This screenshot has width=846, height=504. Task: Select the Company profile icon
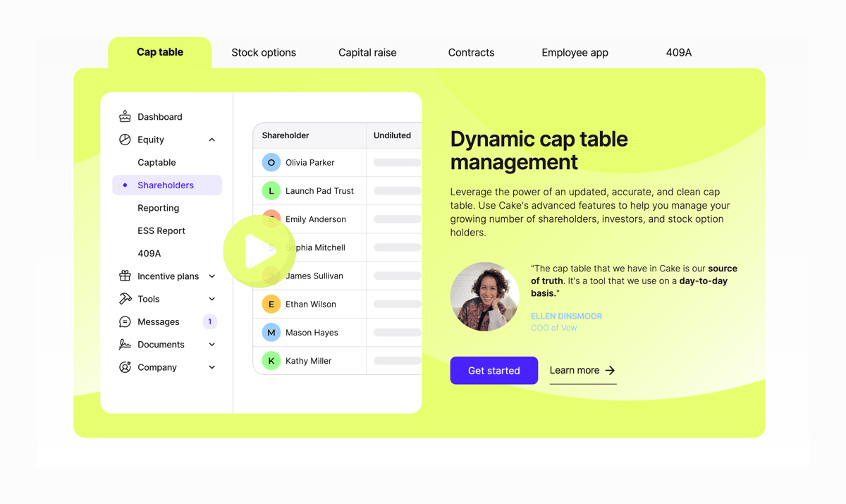(125, 367)
